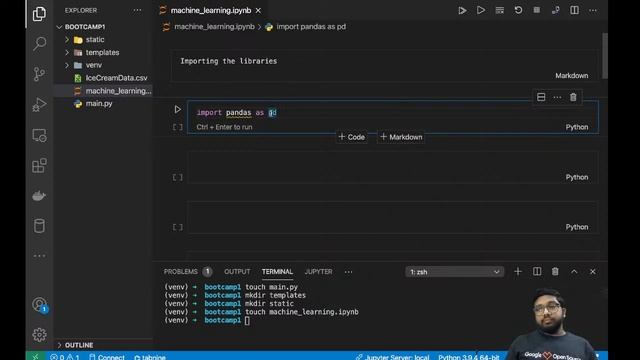Add a new terminal with plus icon

point(518,271)
